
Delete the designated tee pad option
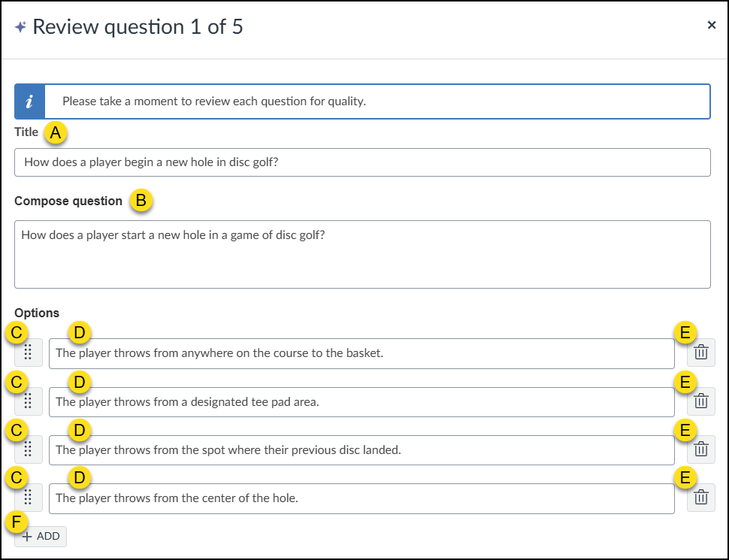pyautogui.click(x=700, y=401)
